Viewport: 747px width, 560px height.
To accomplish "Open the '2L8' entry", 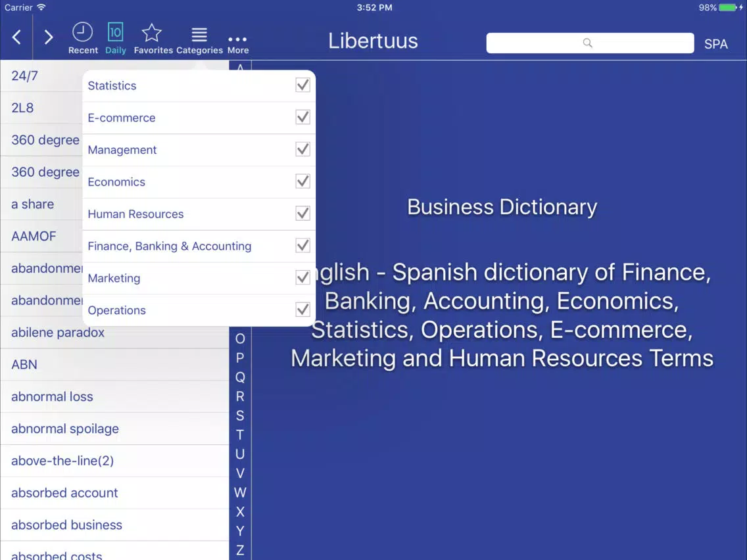I will tap(41, 108).
